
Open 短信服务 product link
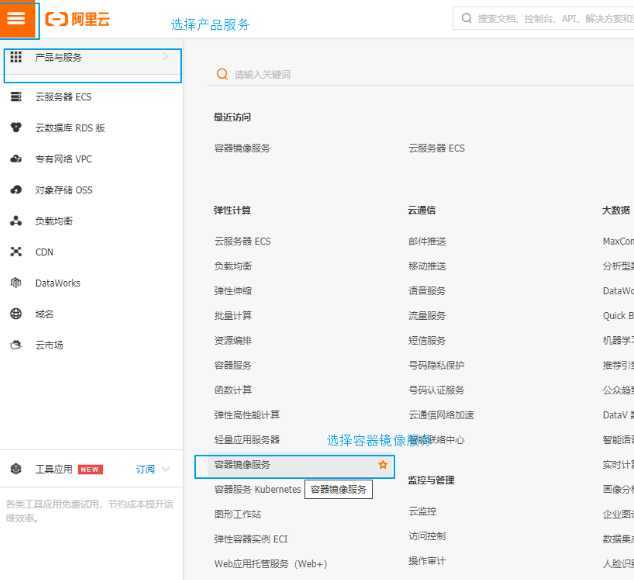(427, 341)
